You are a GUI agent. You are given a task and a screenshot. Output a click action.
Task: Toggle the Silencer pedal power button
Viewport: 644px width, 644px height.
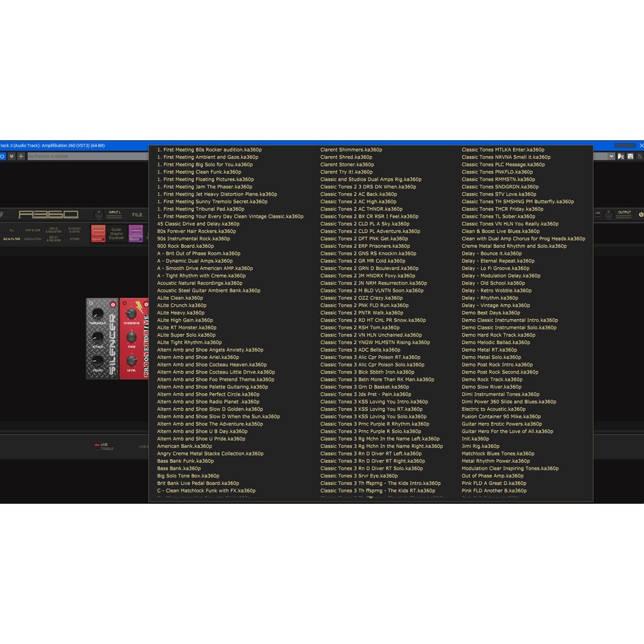click(x=113, y=304)
